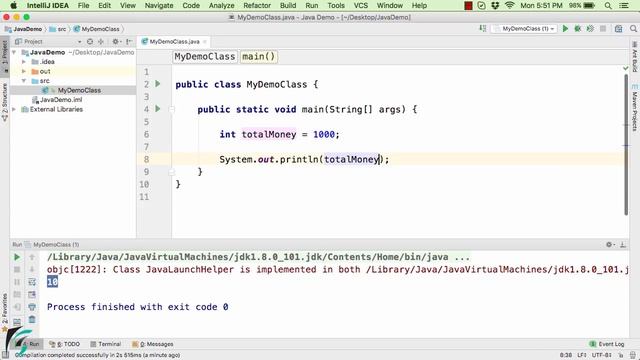Click the run gutter arrow beside main method
The image size is (640, 360).
[x=158, y=109]
